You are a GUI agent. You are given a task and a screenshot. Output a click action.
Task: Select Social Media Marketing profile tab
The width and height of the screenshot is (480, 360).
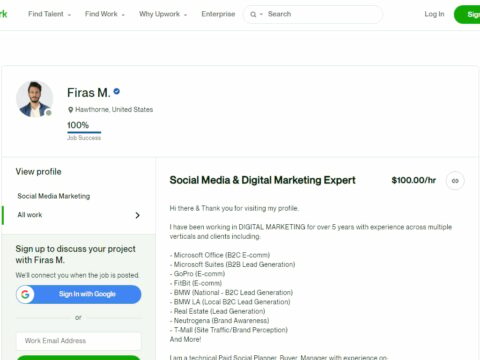point(54,196)
